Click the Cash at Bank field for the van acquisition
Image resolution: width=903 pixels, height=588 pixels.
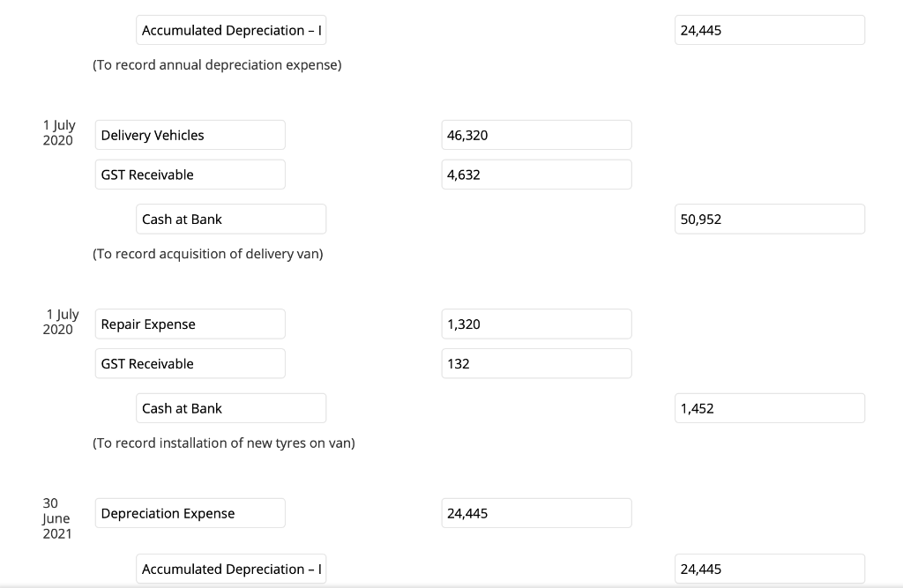pyautogui.click(x=231, y=219)
